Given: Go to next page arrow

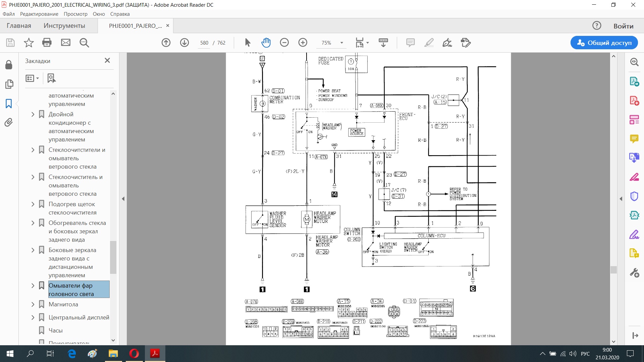Looking at the screenshot, I should [x=184, y=43].
